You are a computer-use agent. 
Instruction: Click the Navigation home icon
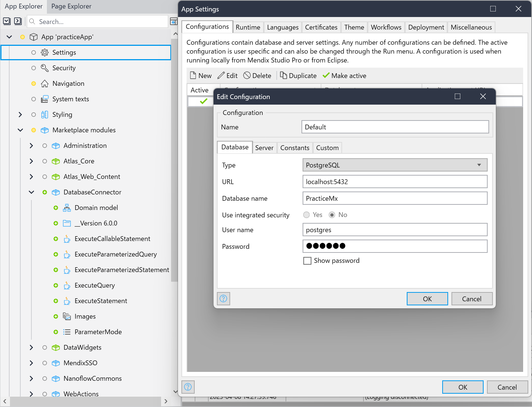click(x=45, y=84)
